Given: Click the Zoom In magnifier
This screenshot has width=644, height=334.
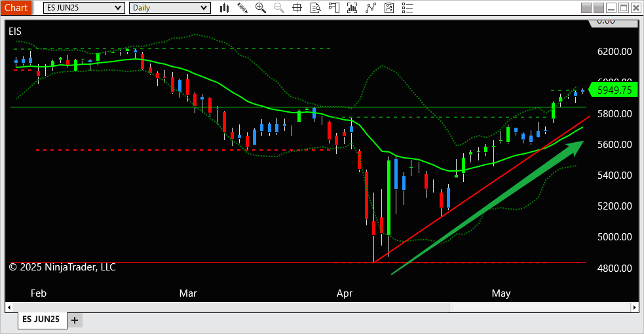Looking at the screenshot, I should coord(260,8).
